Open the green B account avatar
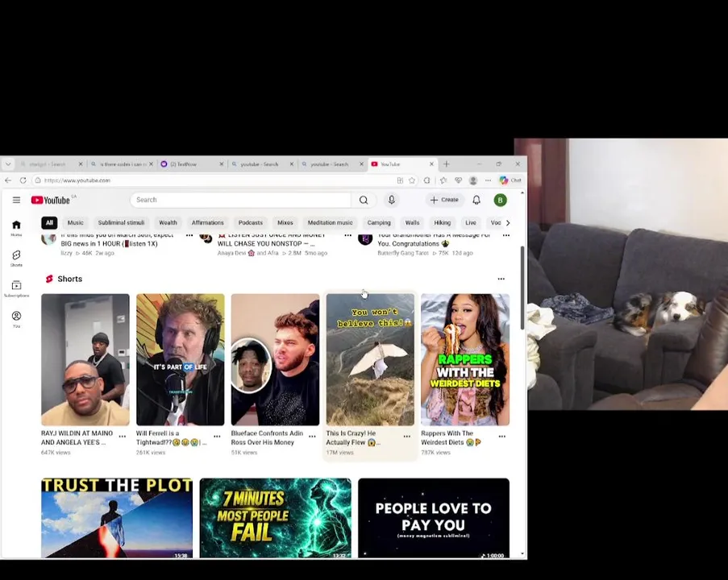 (x=500, y=200)
